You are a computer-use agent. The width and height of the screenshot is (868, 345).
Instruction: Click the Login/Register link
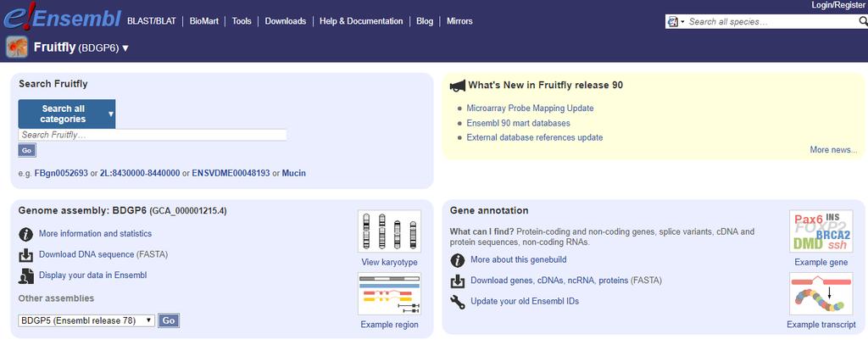(x=839, y=5)
